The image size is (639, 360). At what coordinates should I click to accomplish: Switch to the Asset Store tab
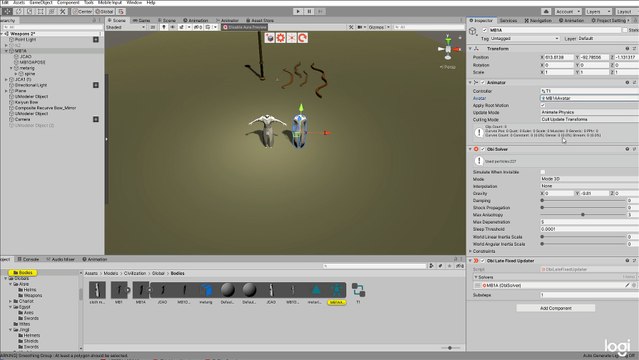[260, 20]
